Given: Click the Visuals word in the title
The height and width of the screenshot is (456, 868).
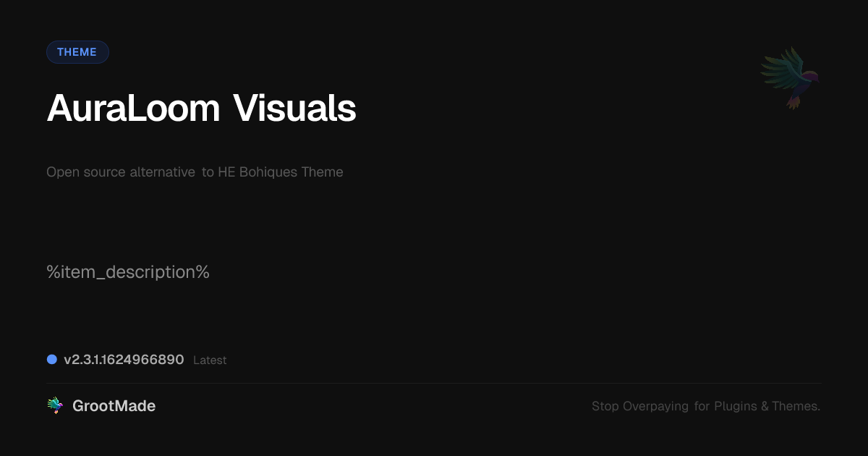Looking at the screenshot, I should [294, 109].
